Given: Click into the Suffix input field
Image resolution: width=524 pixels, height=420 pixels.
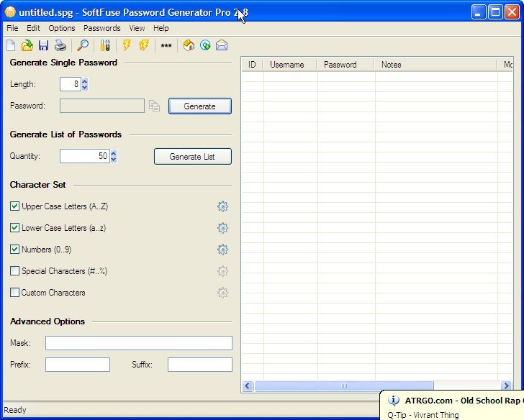Looking at the screenshot, I should tap(200, 365).
